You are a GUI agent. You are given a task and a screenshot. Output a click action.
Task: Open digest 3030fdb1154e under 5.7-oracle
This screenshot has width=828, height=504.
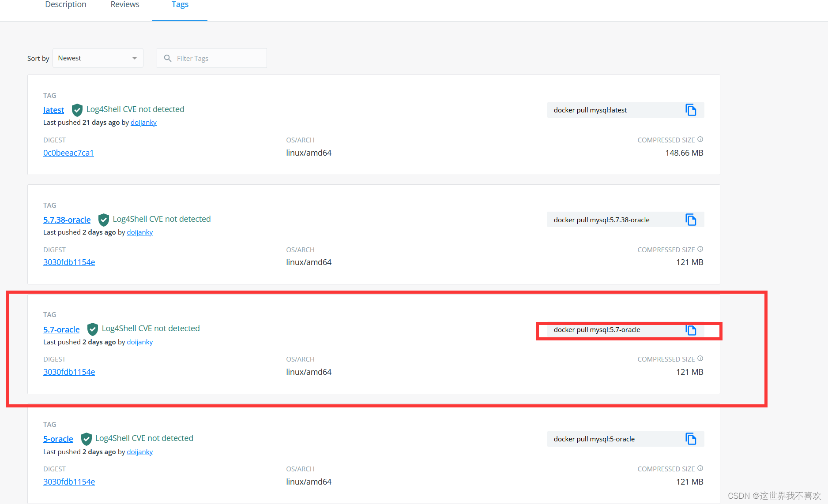pos(69,372)
